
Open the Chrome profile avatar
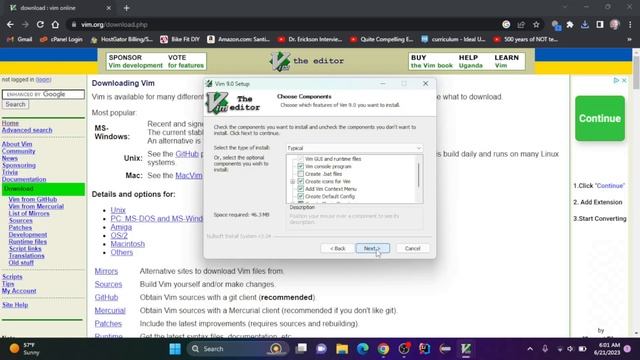(615, 24)
